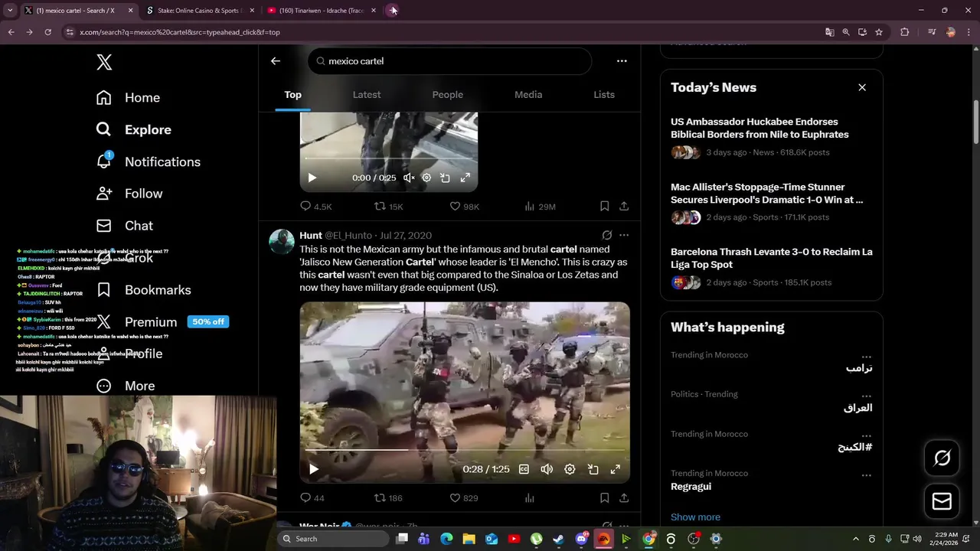The height and width of the screenshot is (551, 980).
Task: Switch to the People tab
Action: (448, 95)
